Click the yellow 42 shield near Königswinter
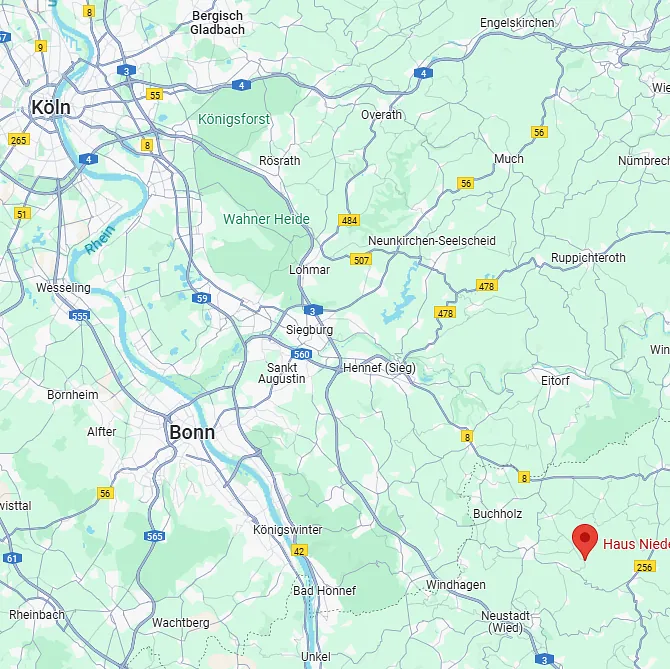This screenshot has width=670, height=669. (299, 551)
